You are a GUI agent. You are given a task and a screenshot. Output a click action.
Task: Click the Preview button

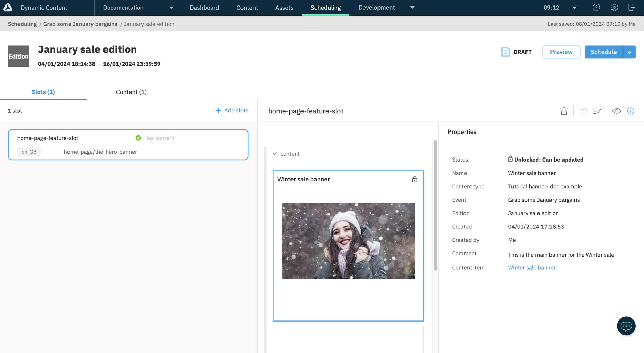[561, 52]
